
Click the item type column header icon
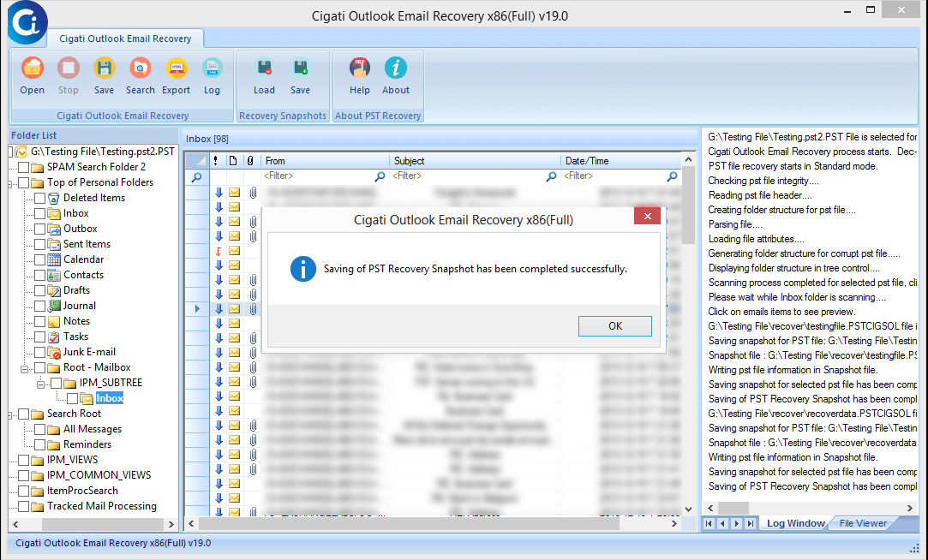pyautogui.click(x=233, y=161)
